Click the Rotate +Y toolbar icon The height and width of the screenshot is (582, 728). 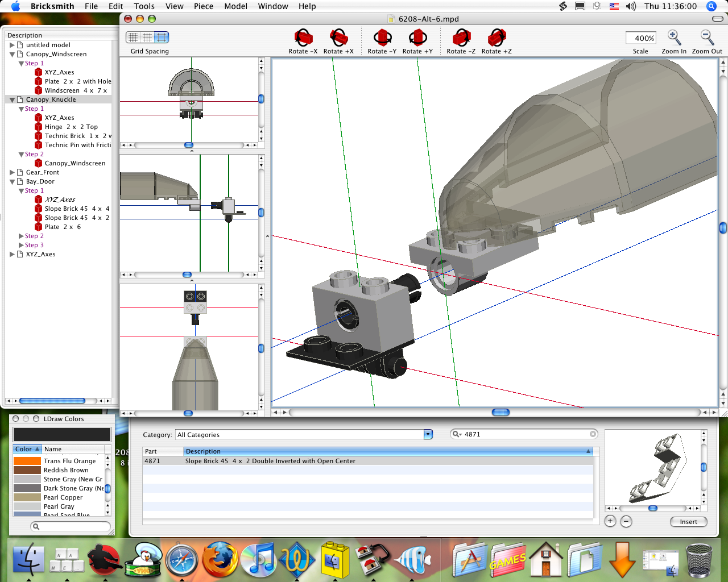coord(417,38)
